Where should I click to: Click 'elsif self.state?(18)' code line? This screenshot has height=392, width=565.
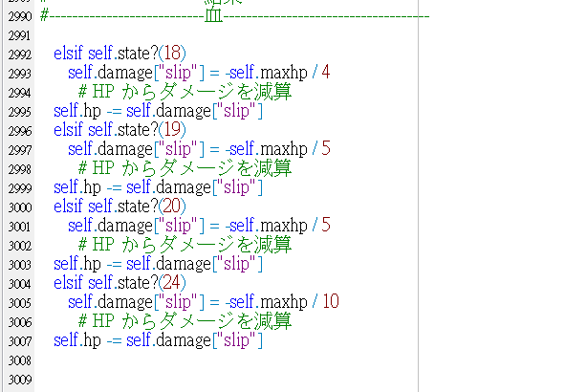point(120,54)
